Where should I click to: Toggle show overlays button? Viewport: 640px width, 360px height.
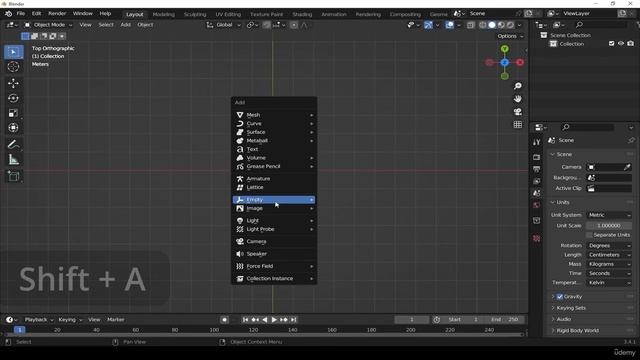pos(449,25)
